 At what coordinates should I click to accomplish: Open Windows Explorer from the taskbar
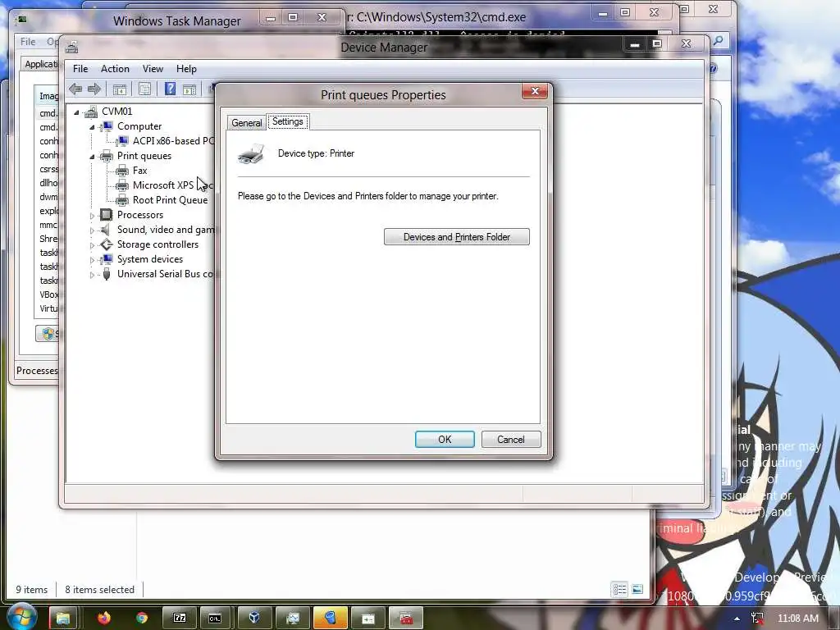coord(62,619)
